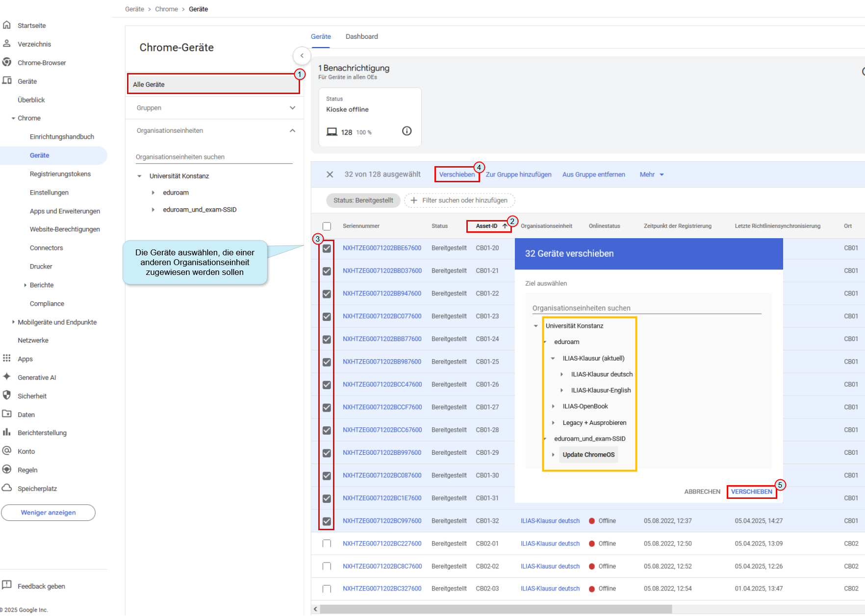This screenshot has height=616, width=865.
Task: Switch to the Dashboard tab
Action: pyautogui.click(x=361, y=36)
